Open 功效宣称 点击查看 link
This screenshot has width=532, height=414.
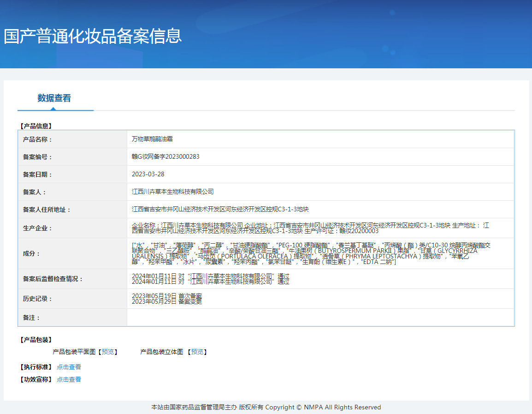pyautogui.click(x=69, y=379)
